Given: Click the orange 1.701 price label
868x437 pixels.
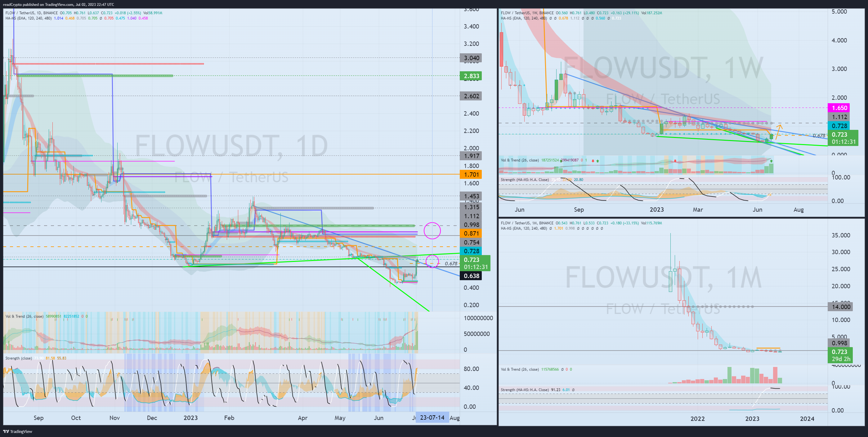Looking at the screenshot, I should (x=471, y=174).
